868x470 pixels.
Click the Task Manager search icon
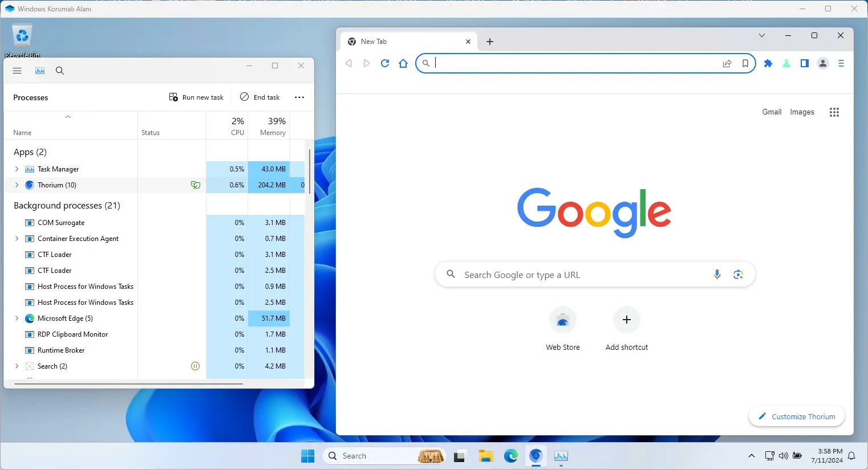click(x=60, y=71)
